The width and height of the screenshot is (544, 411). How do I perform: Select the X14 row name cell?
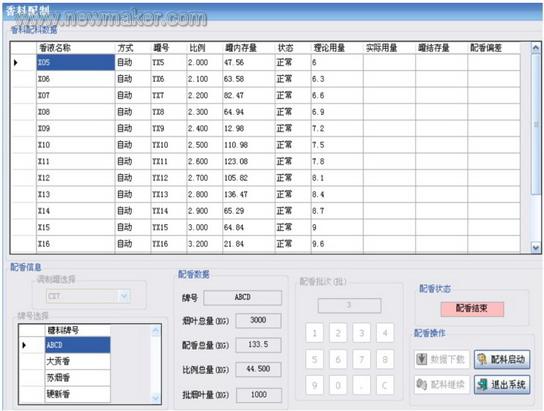pyautogui.click(x=76, y=211)
